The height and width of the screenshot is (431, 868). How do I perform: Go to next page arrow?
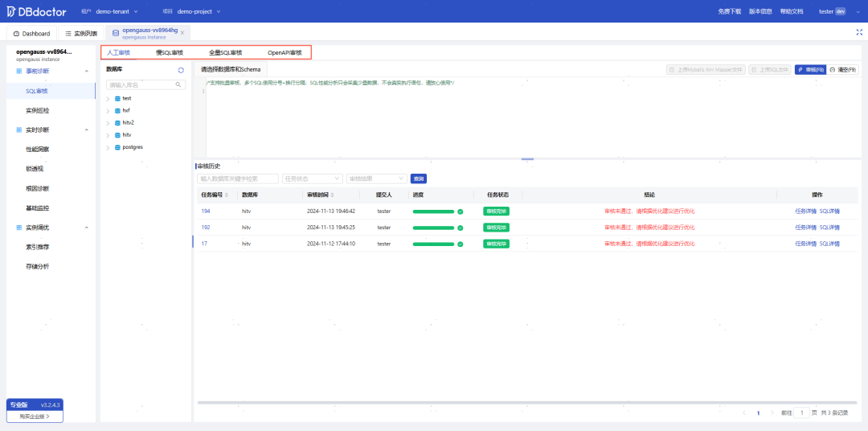coord(772,413)
